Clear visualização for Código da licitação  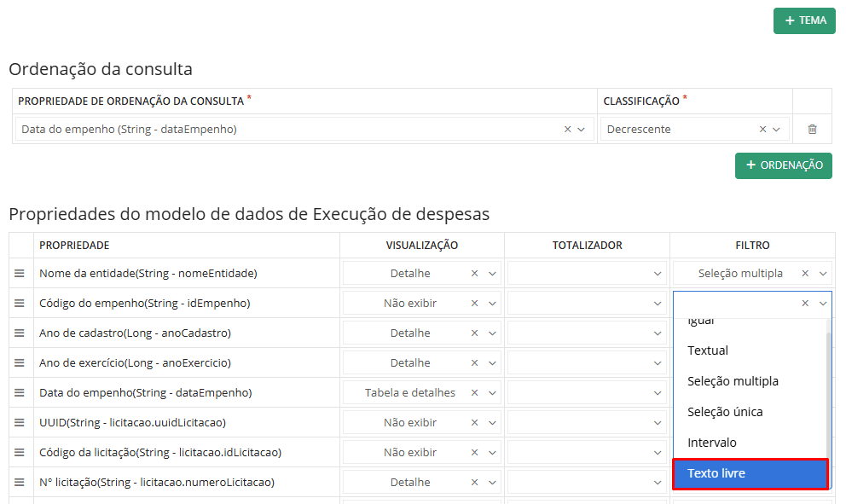475,452
